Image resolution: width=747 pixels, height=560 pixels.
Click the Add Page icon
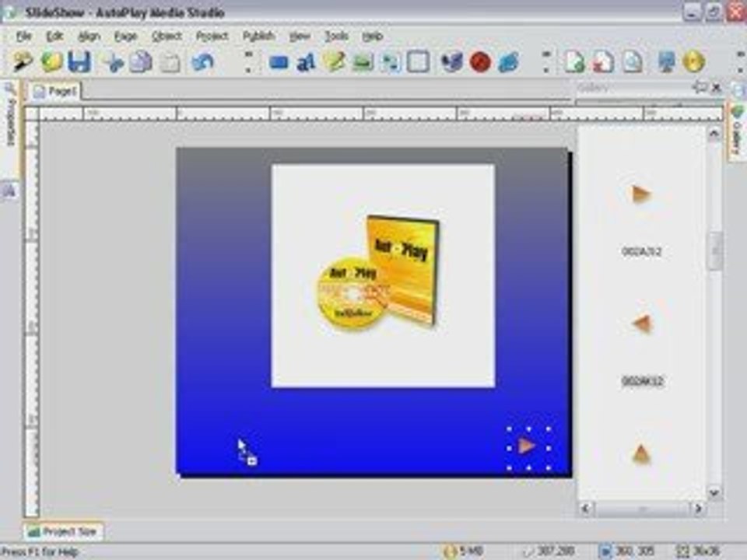click(x=574, y=62)
